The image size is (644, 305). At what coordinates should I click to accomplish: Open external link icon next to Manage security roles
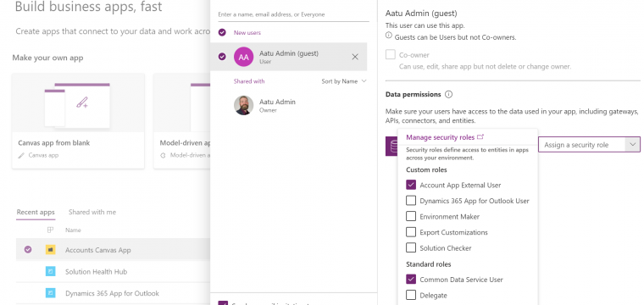tap(481, 137)
